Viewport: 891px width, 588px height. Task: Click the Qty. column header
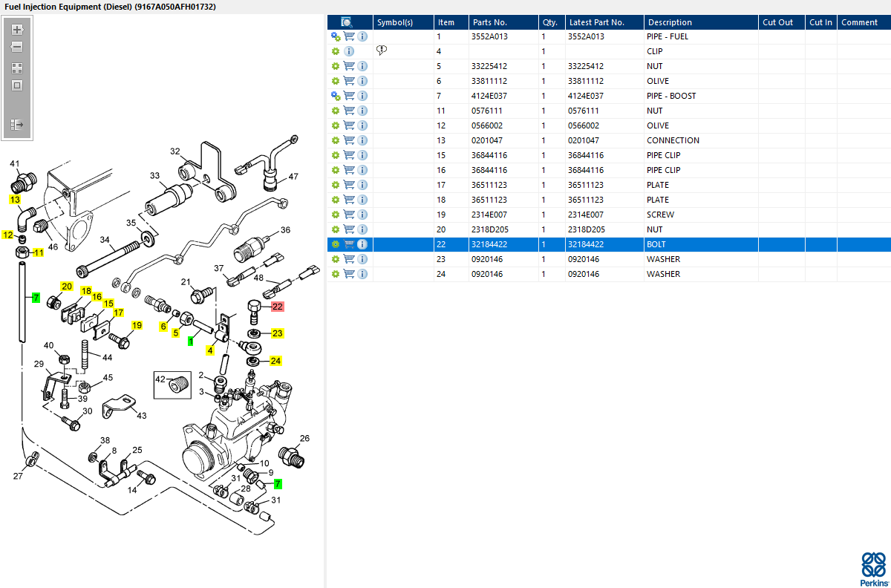(551, 22)
